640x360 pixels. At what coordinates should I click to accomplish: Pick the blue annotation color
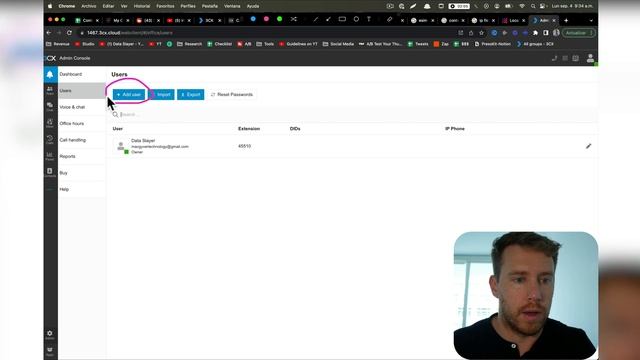coord(253,19)
